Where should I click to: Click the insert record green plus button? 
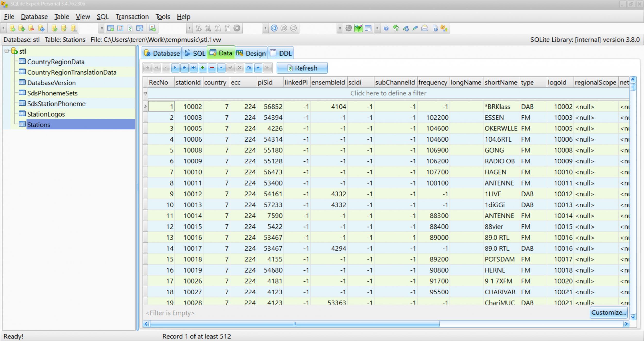(x=202, y=68)
